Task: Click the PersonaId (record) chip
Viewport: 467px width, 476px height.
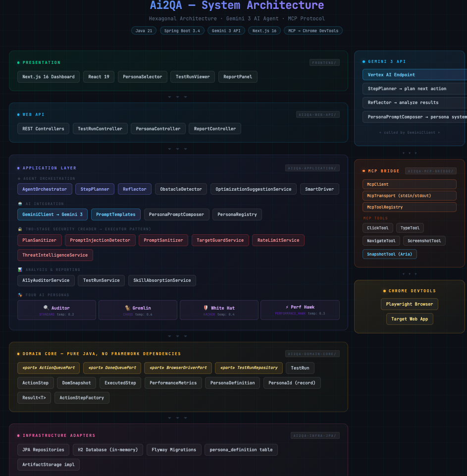Action: [292, 383]
